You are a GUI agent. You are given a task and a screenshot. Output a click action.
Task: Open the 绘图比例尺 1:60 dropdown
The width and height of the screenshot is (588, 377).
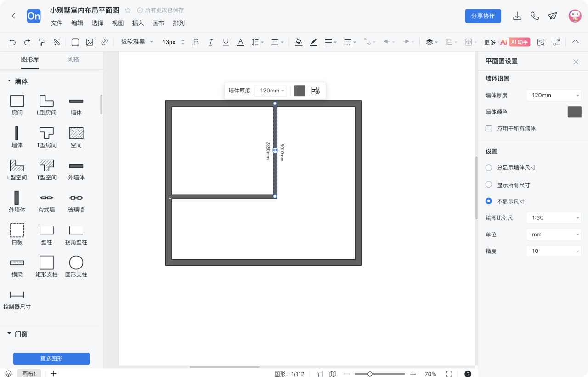tap(554, 218)
